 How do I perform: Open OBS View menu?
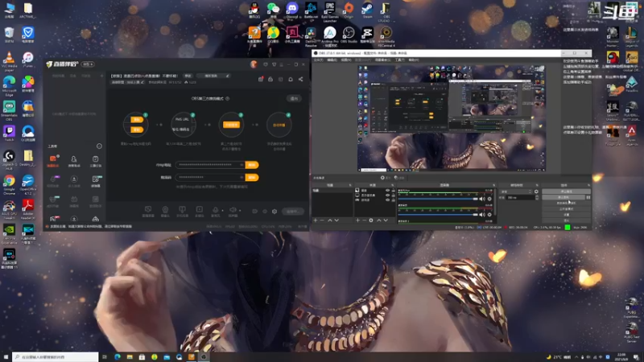(346, 60)
